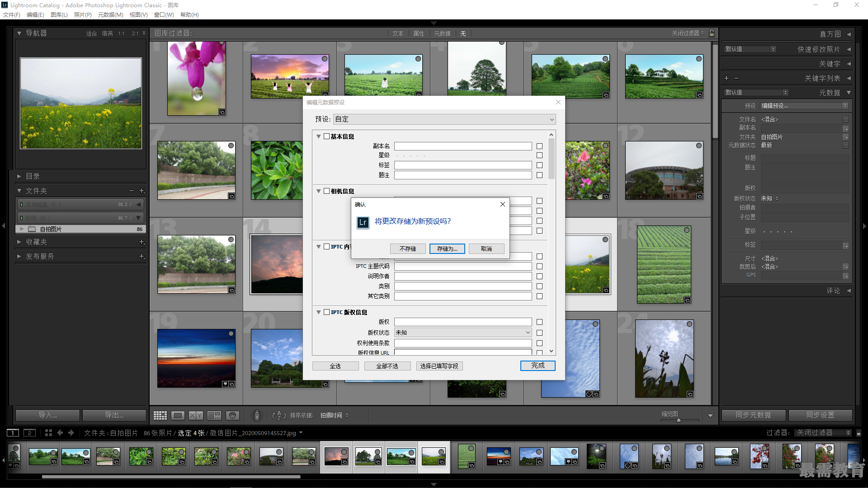Click main window display button 1
Image resolution: width=868 pixels, height=488 pixels.
click(x=13, y=433)
